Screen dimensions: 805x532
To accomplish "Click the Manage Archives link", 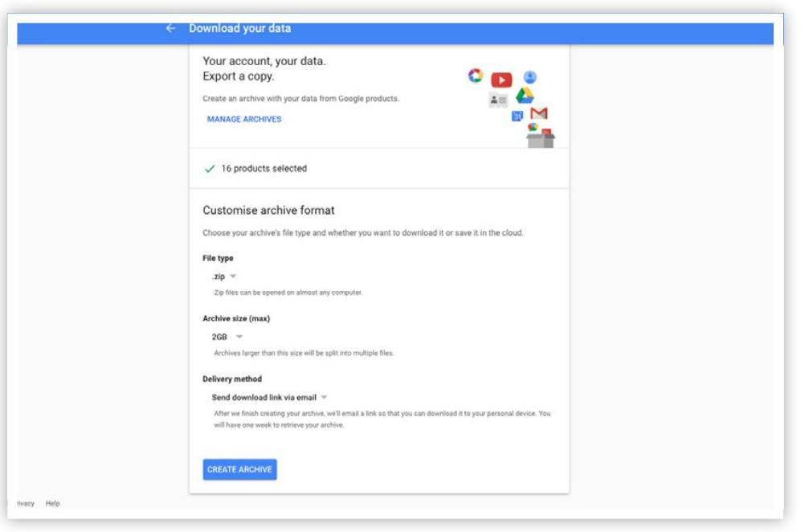I will pyautogui.click(x=244, y=119).
